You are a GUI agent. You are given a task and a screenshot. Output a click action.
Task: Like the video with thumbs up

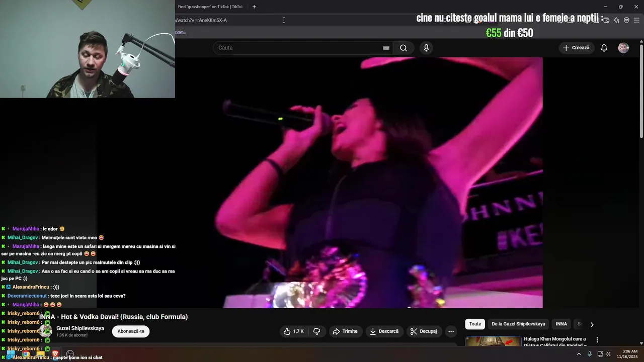[x=293, y=331]
